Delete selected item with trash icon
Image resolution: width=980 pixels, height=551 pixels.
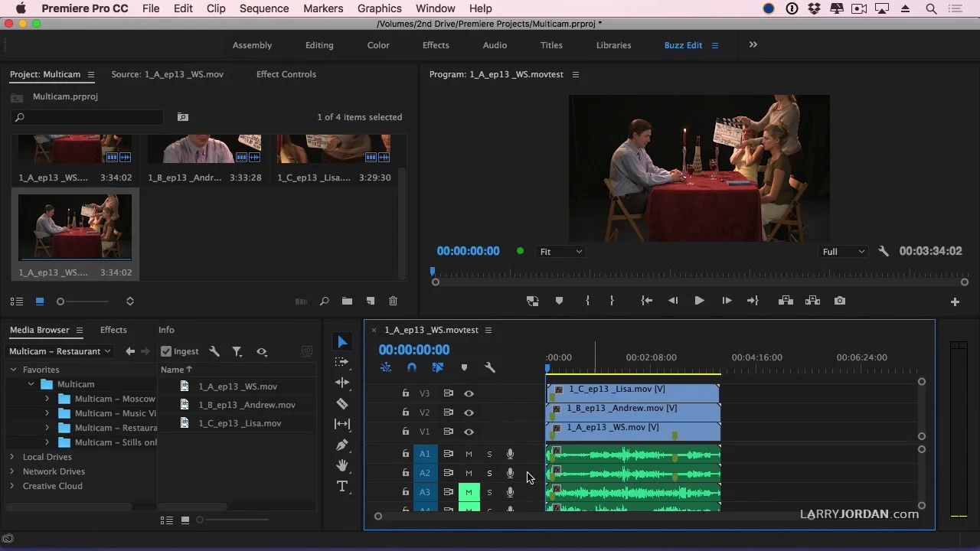[x=393, y=302]
